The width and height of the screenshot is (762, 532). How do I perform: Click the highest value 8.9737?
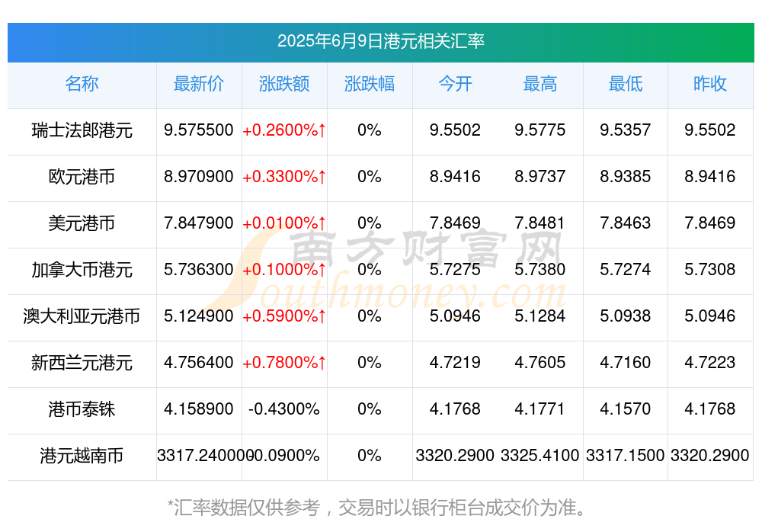click(x=540, y=177)
